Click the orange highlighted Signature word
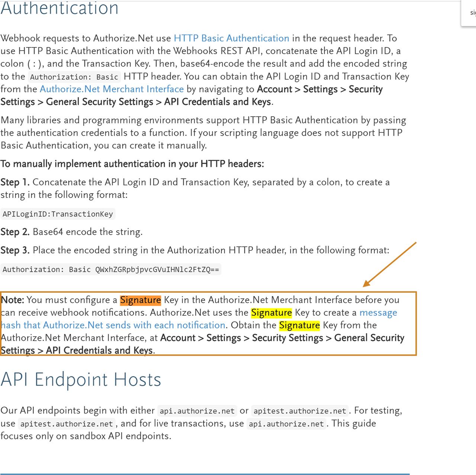The image size is (476, 475). (x=141, y=300)
